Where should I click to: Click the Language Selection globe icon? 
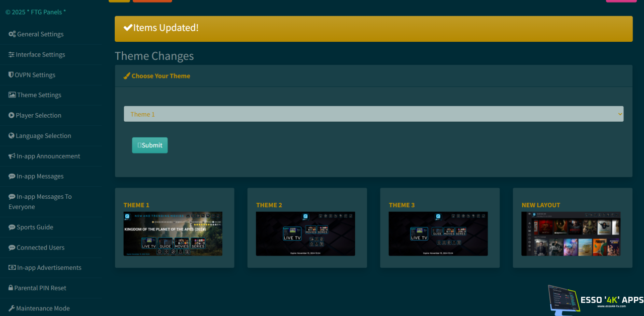(12, 136)
